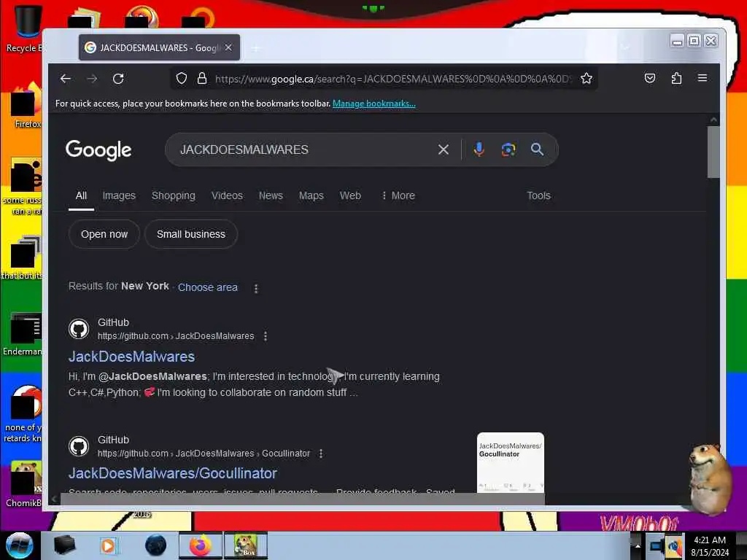Open Windows Start orb
Screen dimensions: 747x560
(19, 545)
